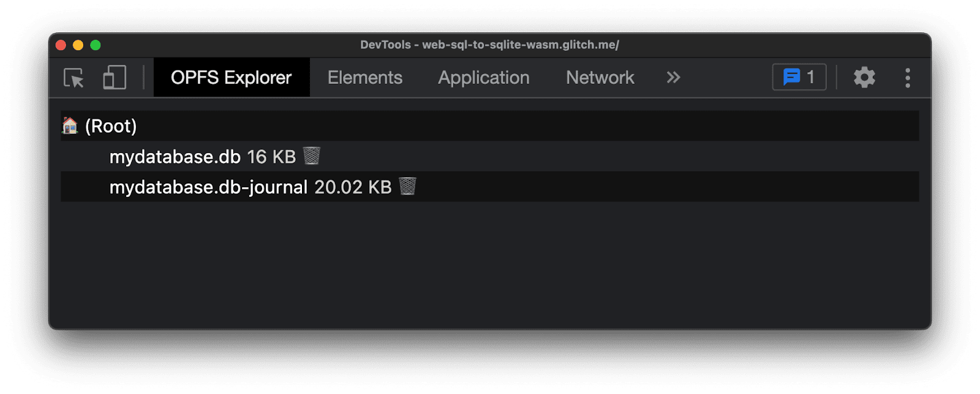Open the Issues notification showing 1
This screenshot has height=394, width=980.
799,77
